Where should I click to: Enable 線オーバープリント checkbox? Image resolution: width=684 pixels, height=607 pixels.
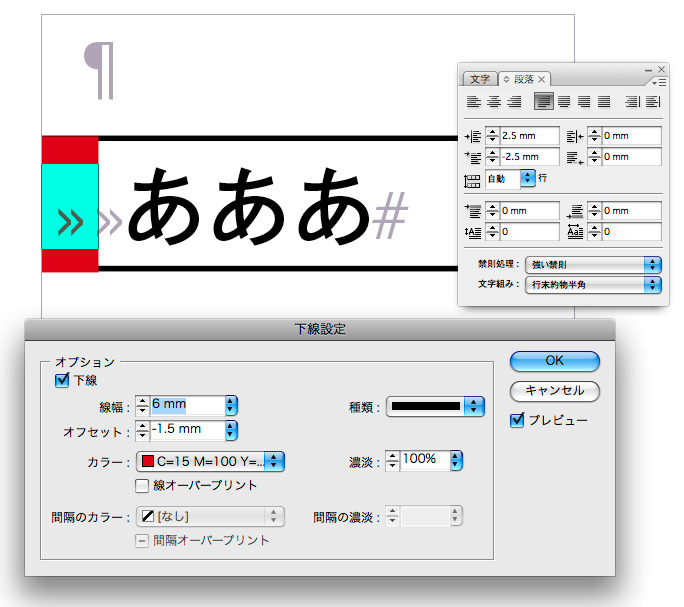point(142,486)
